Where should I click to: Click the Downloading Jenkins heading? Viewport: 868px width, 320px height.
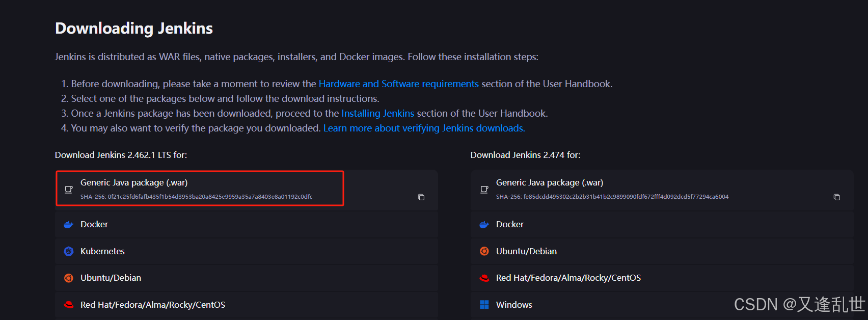[134, 29]
